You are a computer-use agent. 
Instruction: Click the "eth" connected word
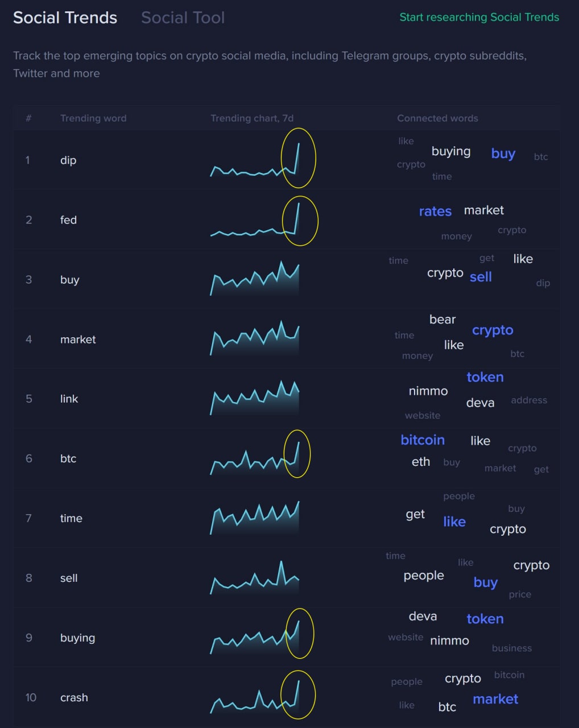421,462
